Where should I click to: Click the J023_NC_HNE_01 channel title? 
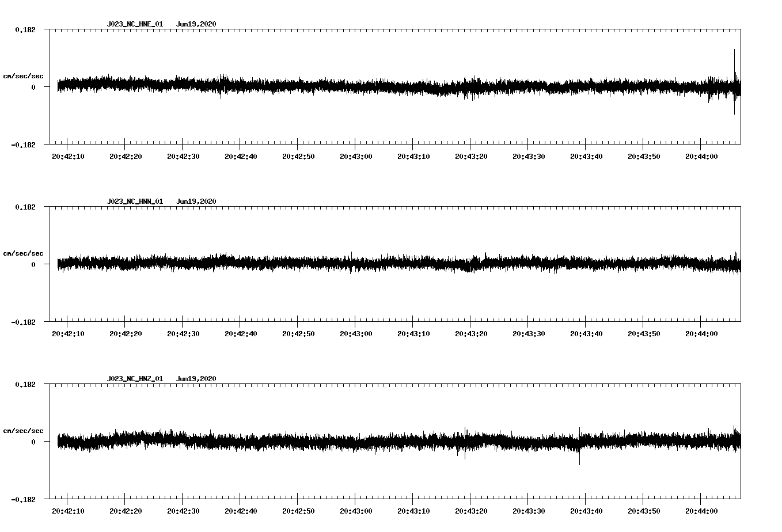tap(135, 24)
